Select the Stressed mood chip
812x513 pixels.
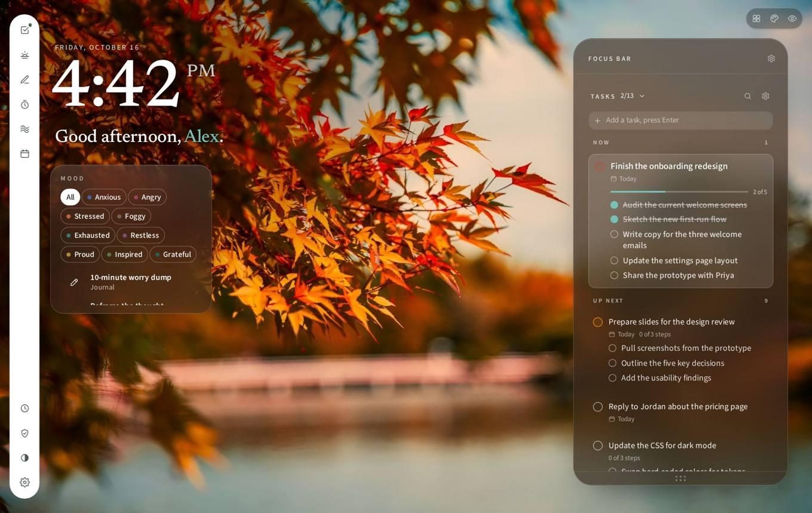point(85,217)
